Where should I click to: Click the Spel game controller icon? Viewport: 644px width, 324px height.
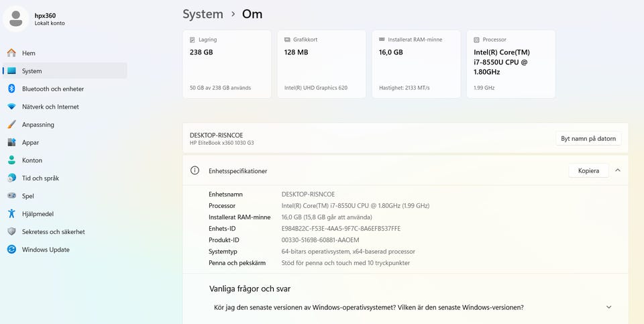pyautogui.click(x=11, y=196)
